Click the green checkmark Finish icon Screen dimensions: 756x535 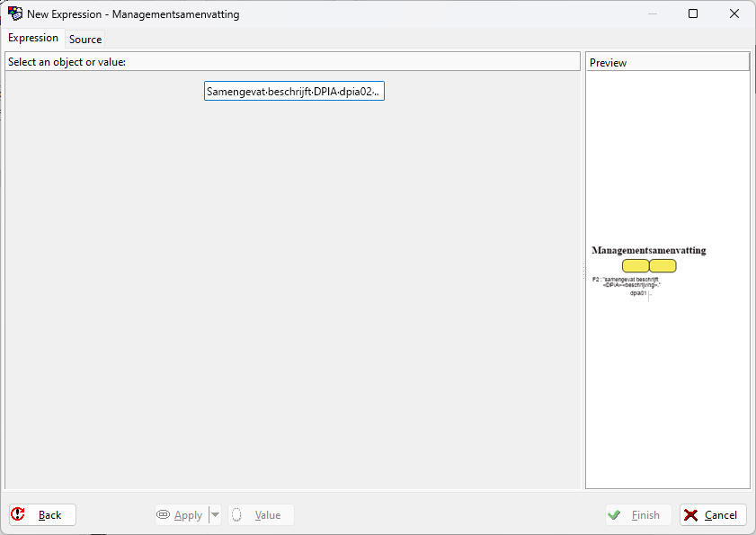click(615, 515)
